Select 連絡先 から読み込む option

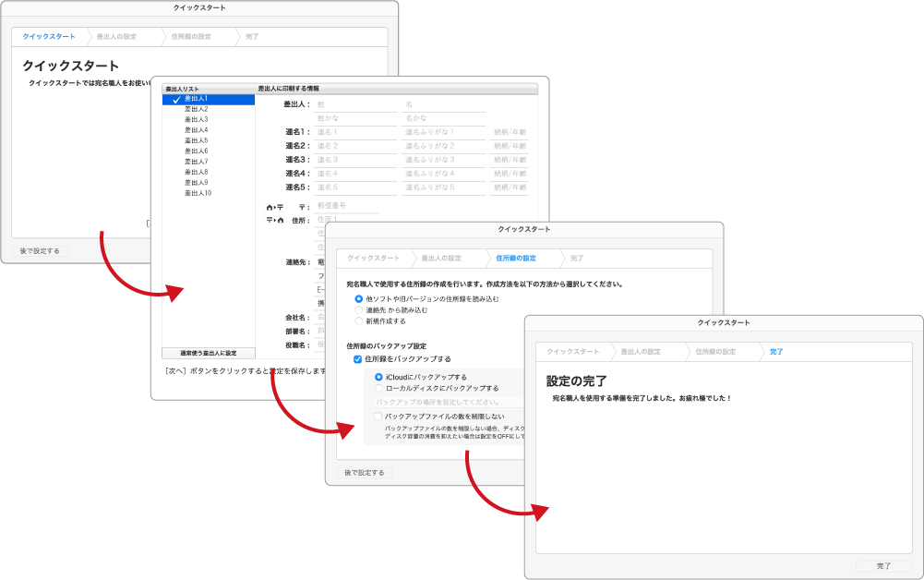(360, 310)
